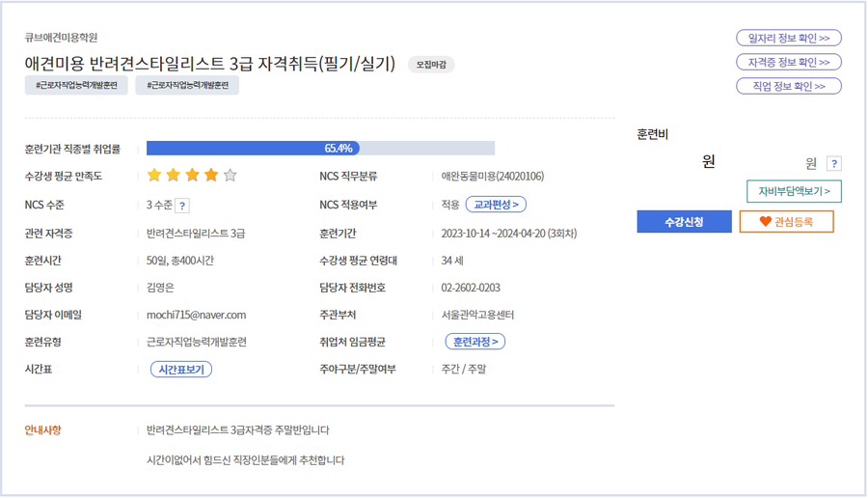Click the 훈련유형 value 근로자직업능력개발훈련
The image size is (868, 498).
point(196,342)
